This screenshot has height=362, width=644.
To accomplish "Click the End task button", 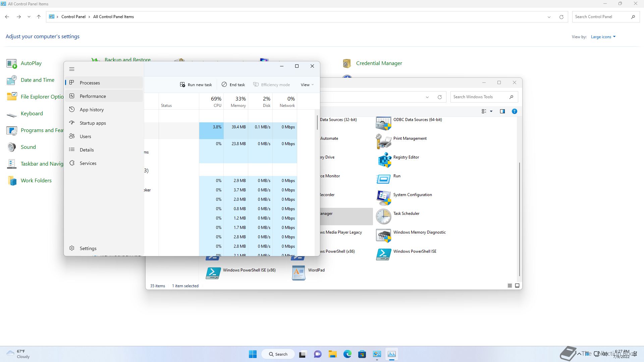I will point(233,85).
